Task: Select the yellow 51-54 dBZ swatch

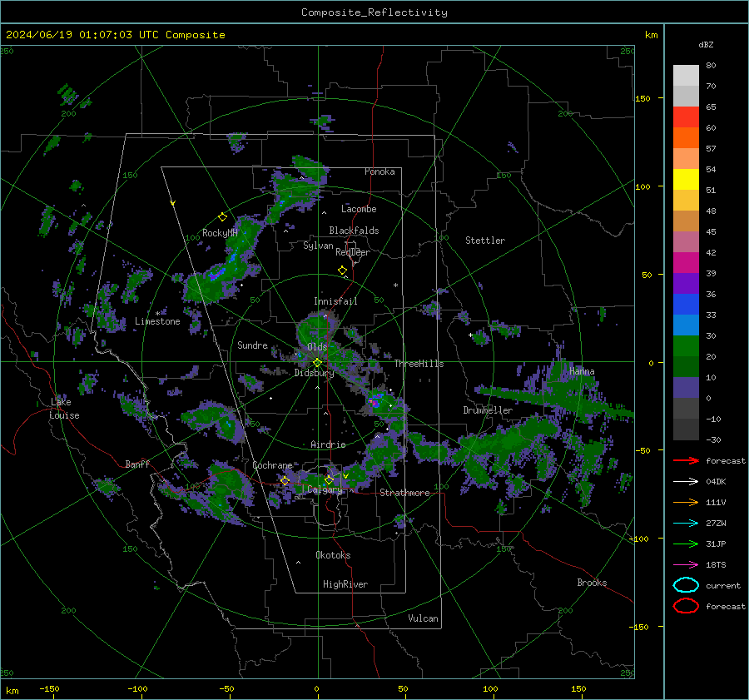Action: [x=686, y=180]
